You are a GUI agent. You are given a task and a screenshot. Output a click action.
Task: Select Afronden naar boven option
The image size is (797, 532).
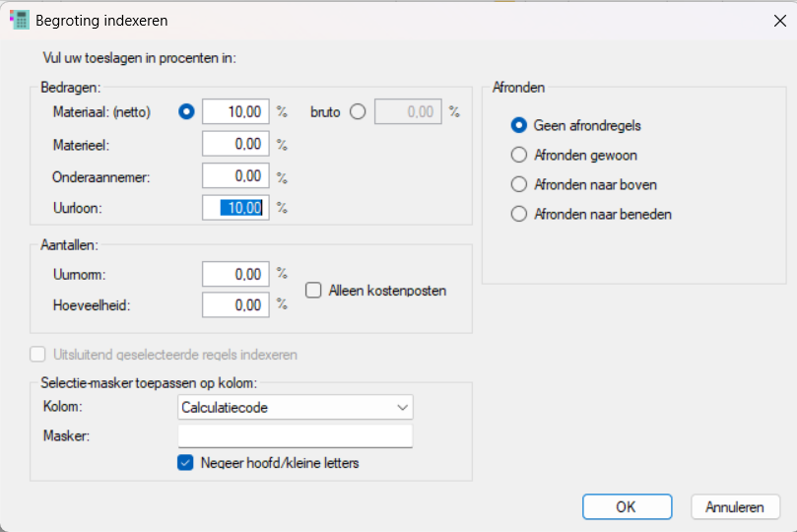click(519, 184)
